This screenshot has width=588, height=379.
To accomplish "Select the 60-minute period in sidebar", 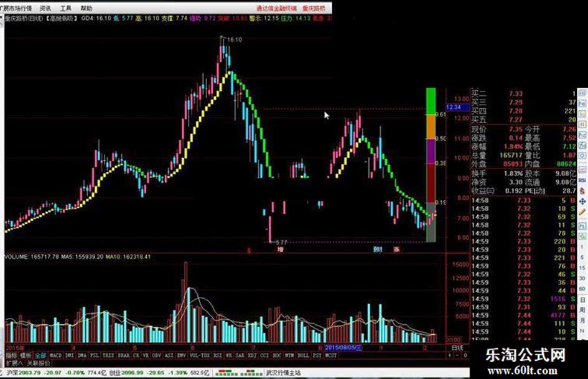I will [x=582, y=289].
